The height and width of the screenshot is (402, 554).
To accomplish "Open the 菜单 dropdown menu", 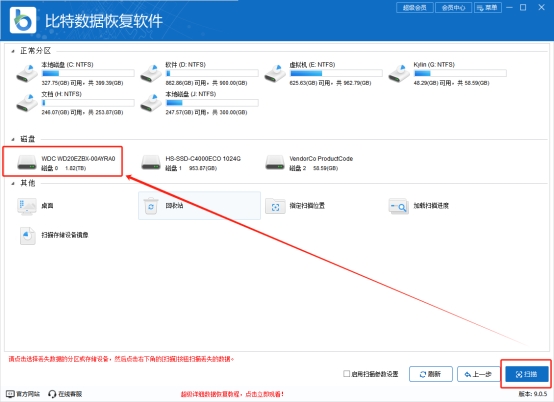I will click(x=488, y=7).
